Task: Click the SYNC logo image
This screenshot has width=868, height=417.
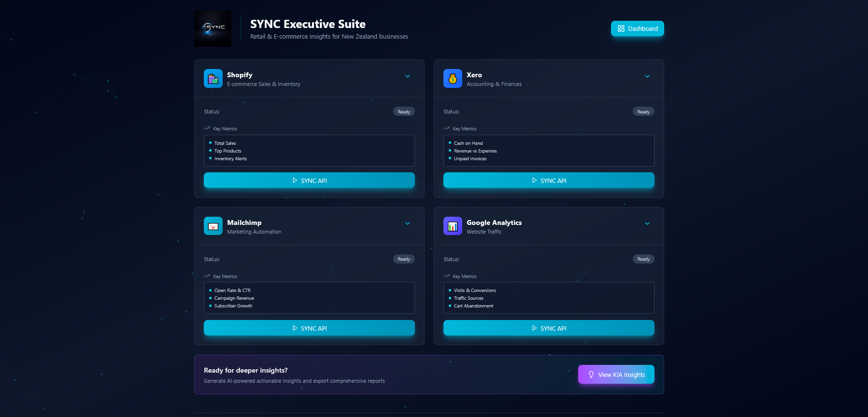Action: (x=213, y=28)
